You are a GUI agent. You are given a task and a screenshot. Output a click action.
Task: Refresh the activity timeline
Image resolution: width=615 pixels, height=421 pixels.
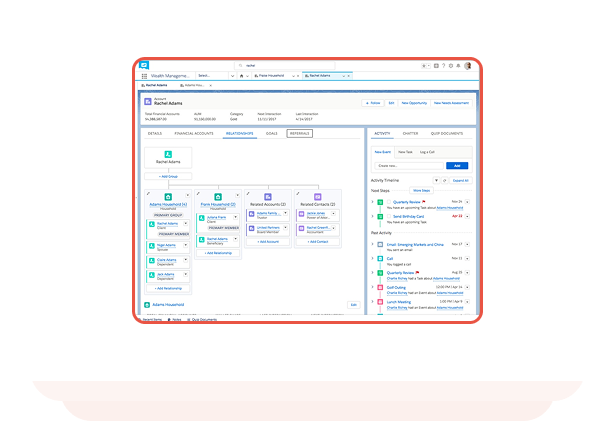click(444, 180)
